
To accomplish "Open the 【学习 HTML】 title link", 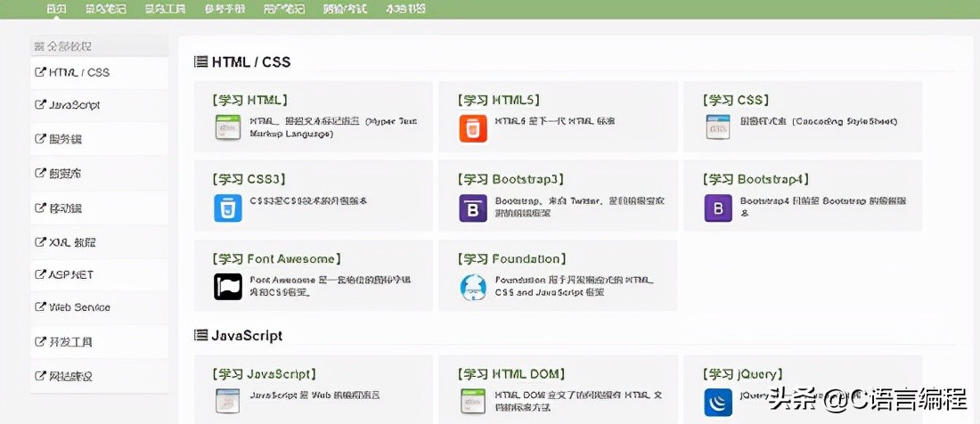I will click(249, 100).
